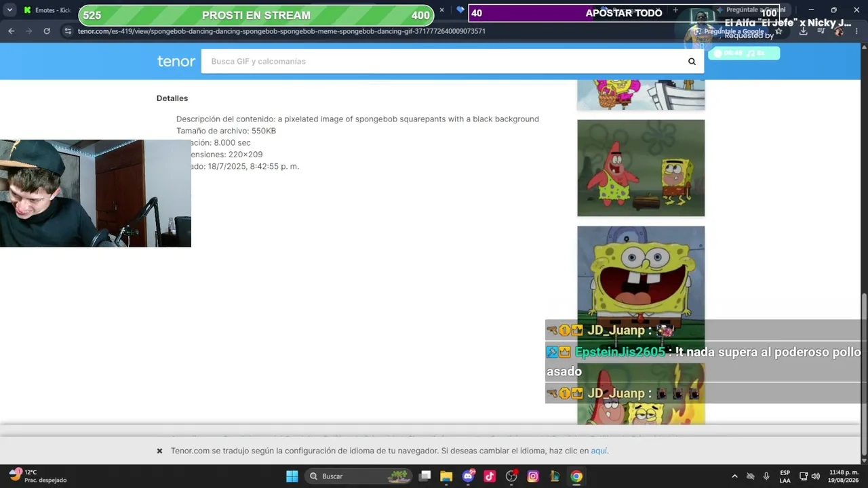Click the streamer webcam overlay
The height and width of the screenshot is (488, 868).
[96, 193]
